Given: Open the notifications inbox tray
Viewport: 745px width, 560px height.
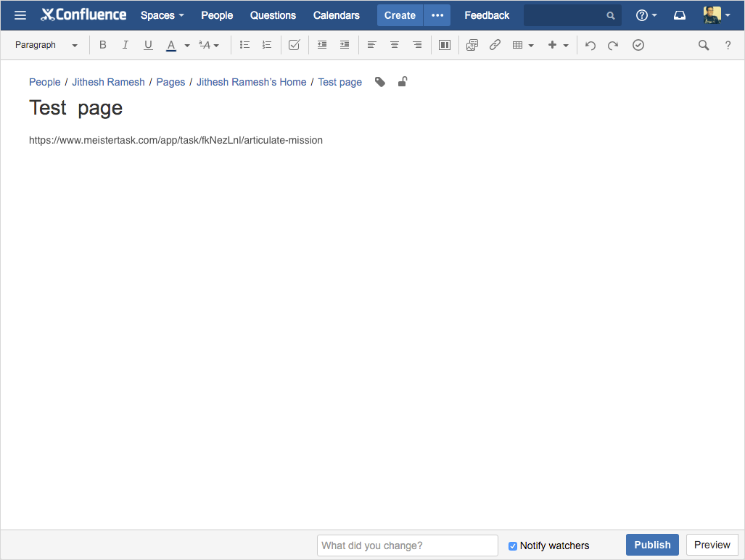Looking at the screenshot, I should click(x=680, y=15).
